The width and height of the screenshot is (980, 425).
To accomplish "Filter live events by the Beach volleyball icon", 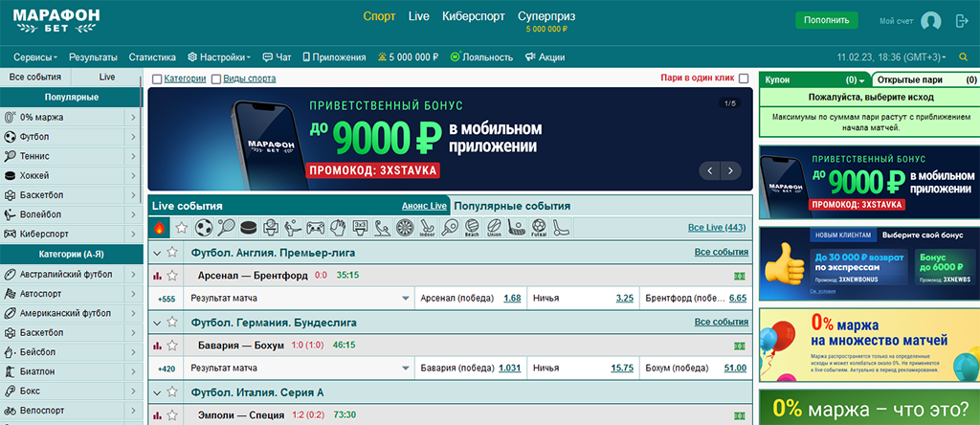I will [472, 228].
